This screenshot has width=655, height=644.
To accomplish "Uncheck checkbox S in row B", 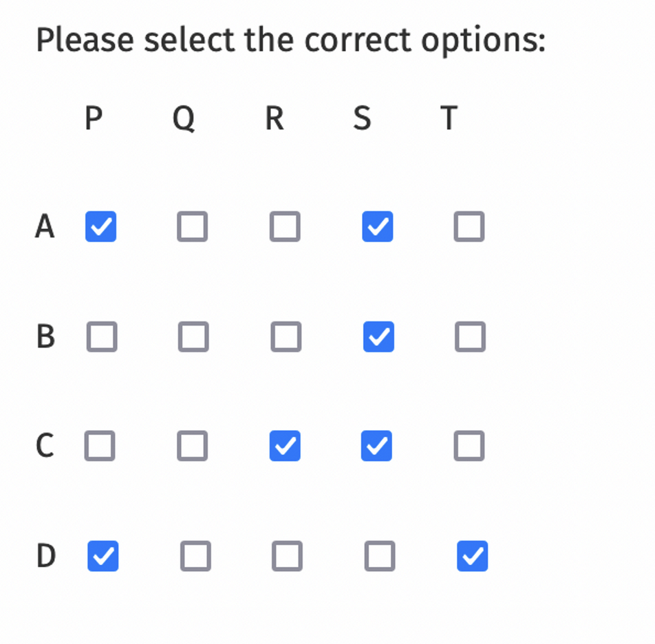I will (x=377, y=336).
